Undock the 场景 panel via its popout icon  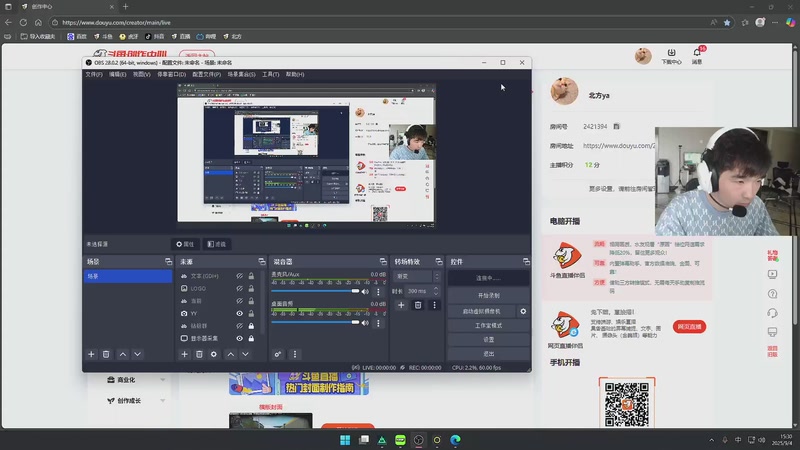click(x=168, y=262)
